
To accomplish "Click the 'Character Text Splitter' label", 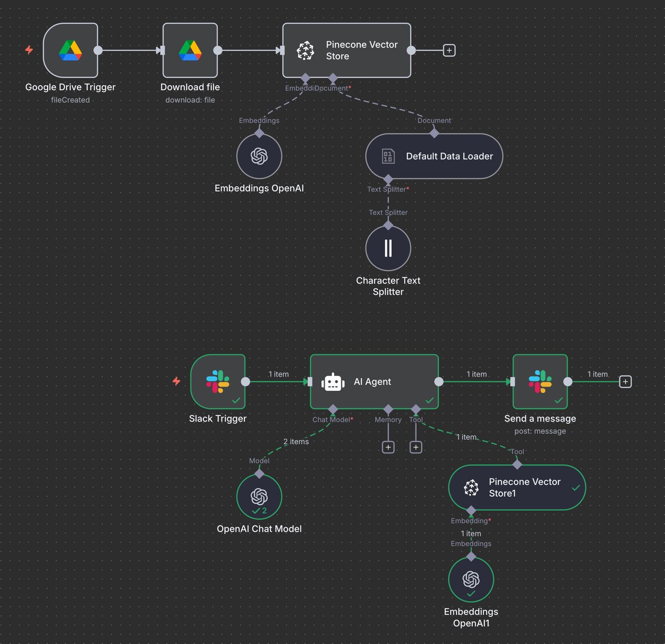I will coord(388,286).
